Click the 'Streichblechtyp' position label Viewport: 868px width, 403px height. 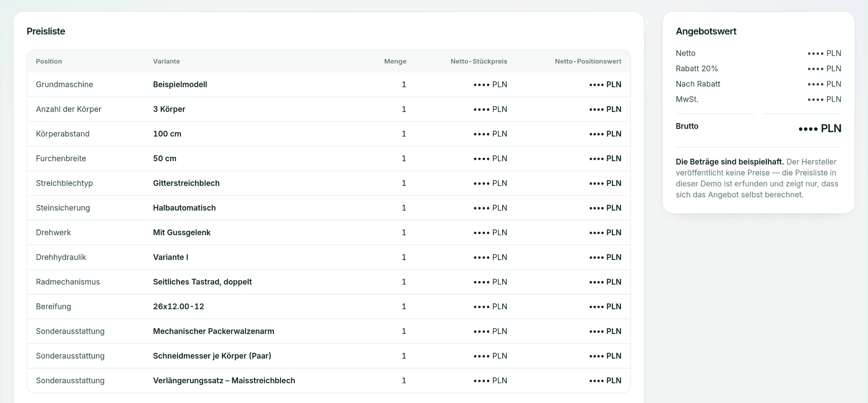click(x=64, y=183)
